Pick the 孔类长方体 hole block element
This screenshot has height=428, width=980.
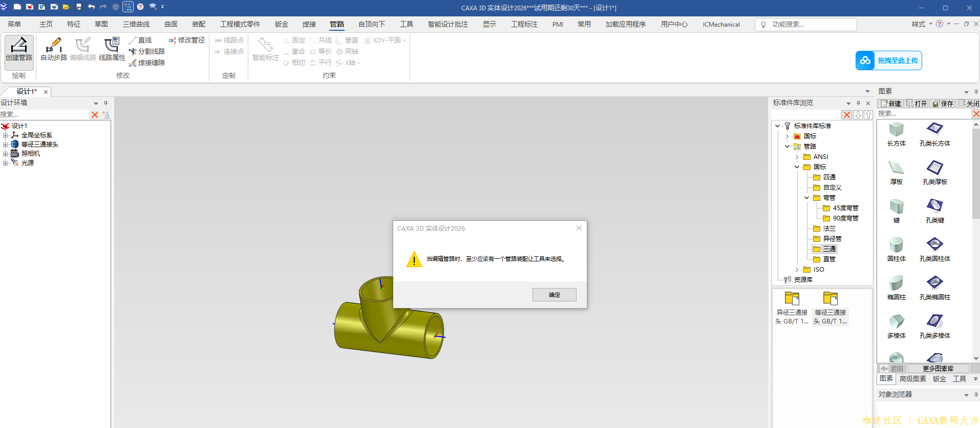pyautogui.click(x=935, y=135)
